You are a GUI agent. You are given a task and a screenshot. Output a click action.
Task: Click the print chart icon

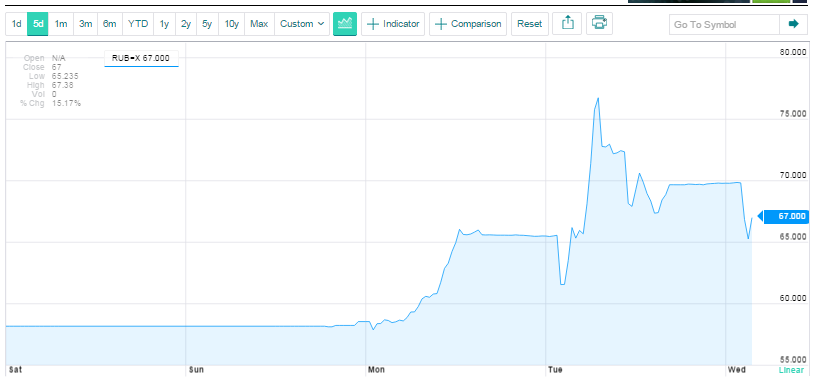pos(599,24)
